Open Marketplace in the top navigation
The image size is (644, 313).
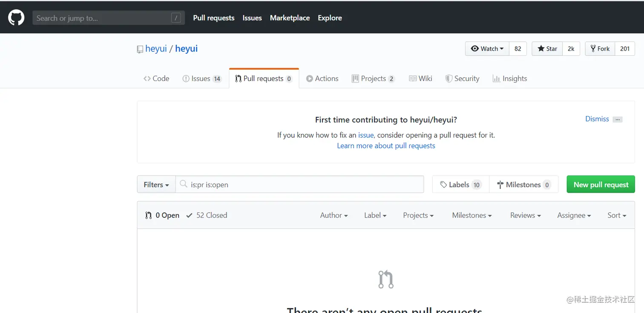(290, 18)
